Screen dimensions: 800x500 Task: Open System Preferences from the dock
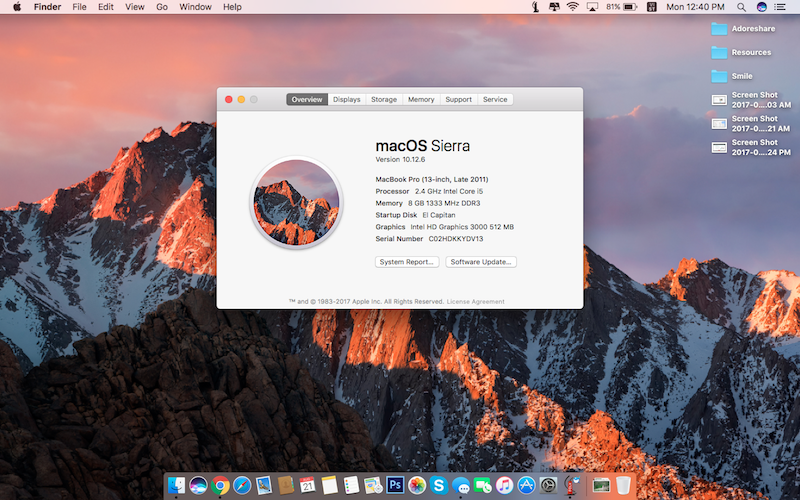click(x=549, y=485)
